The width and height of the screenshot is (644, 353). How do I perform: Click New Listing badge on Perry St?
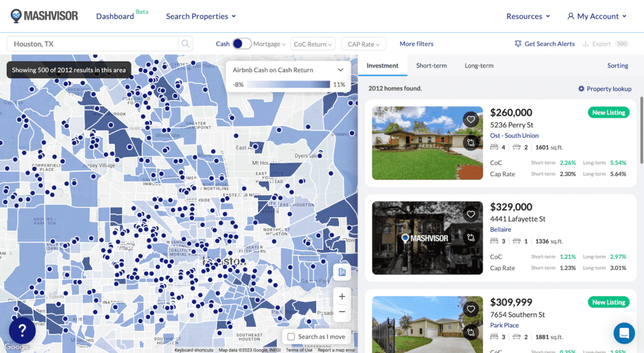tap(608, 113)
